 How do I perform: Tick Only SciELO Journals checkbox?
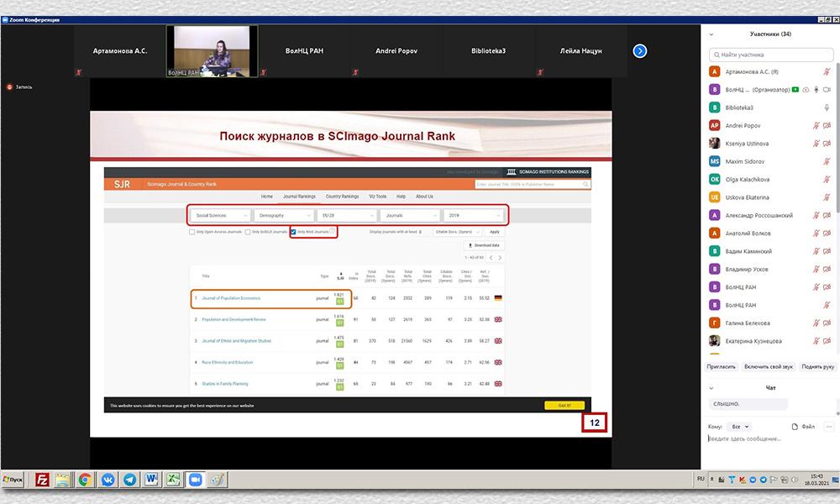[248, 232]
